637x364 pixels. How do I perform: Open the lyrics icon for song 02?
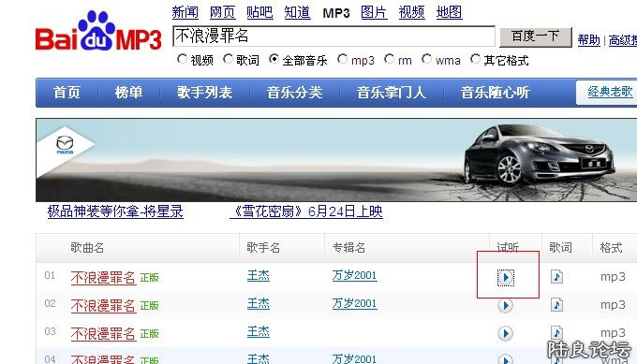click(557, 305)
